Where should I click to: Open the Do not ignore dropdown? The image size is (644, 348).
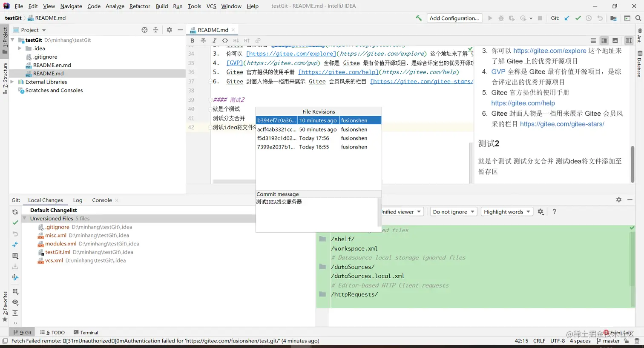coord(453,211)
